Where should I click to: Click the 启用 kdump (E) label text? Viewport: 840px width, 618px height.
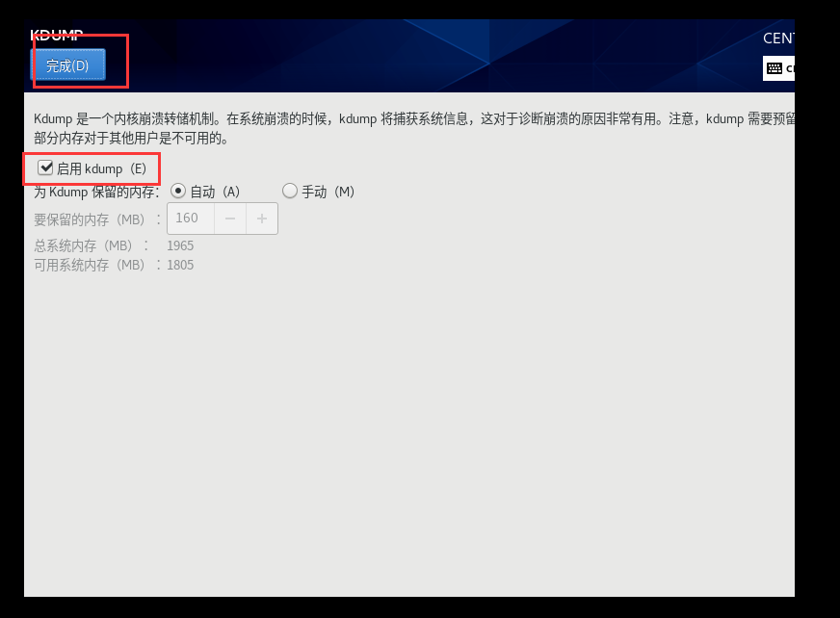click(102, 168)
